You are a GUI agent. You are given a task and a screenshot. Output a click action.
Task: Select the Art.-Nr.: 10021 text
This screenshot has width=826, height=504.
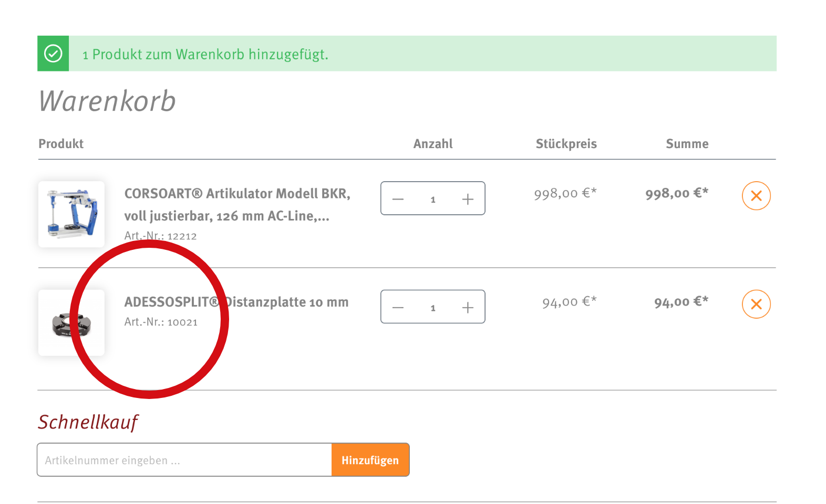(161, 322)
